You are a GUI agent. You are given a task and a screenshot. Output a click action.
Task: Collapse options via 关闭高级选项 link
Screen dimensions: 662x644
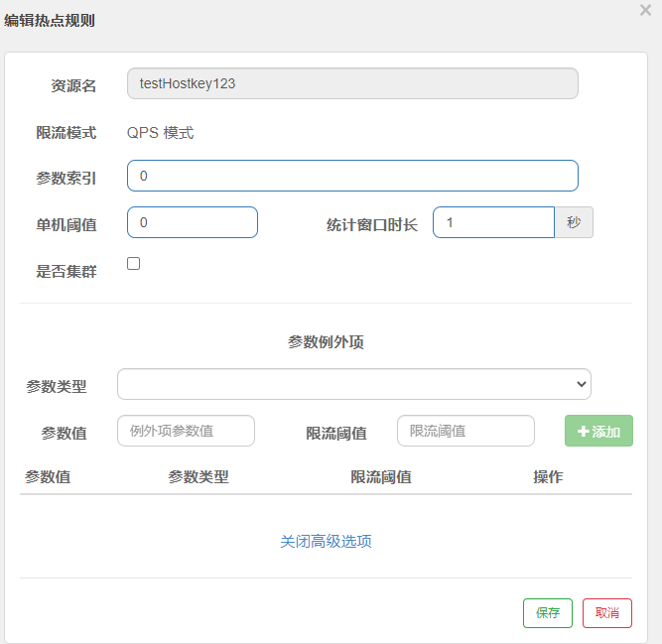(326, 541)
